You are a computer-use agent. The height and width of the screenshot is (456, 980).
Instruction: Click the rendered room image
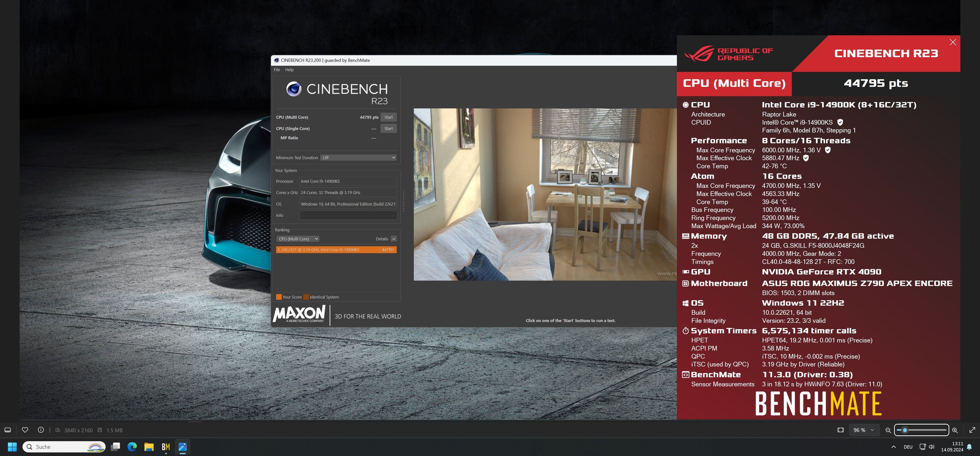[545, 195]
